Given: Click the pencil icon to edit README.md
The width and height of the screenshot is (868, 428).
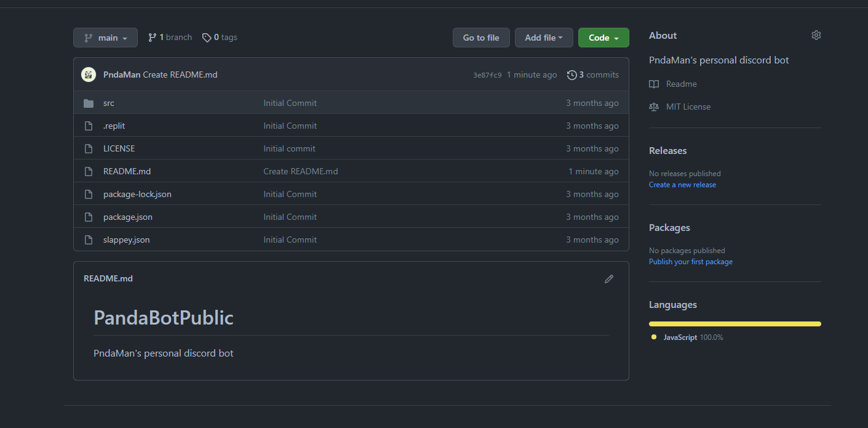Looking at the screenshot, I should point(608,279).
